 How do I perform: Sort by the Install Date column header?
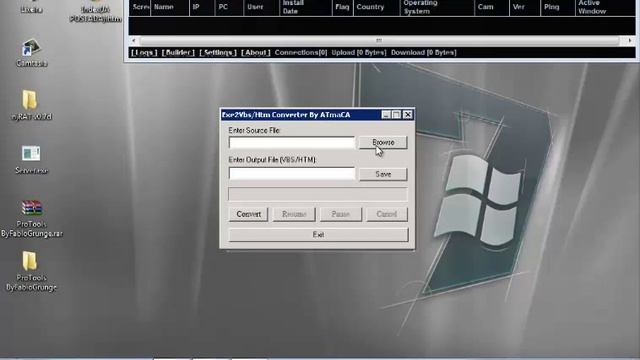tap(305, 7)
